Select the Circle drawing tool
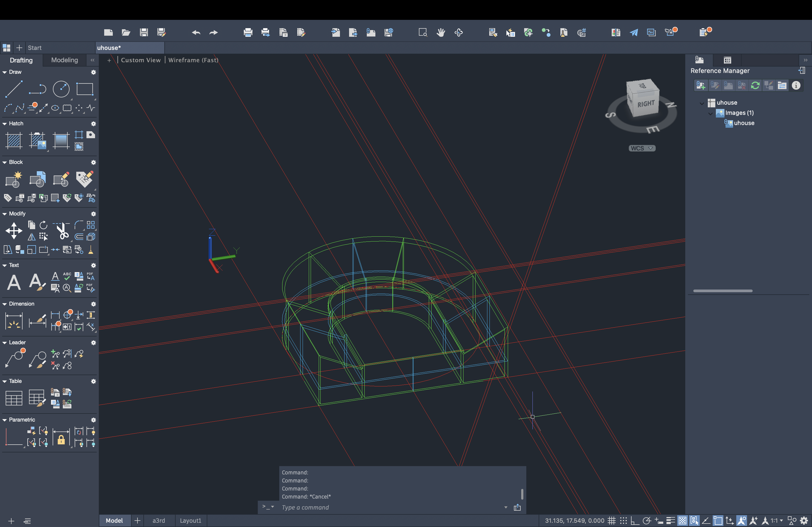812x527 pixels. click(61, 89)
